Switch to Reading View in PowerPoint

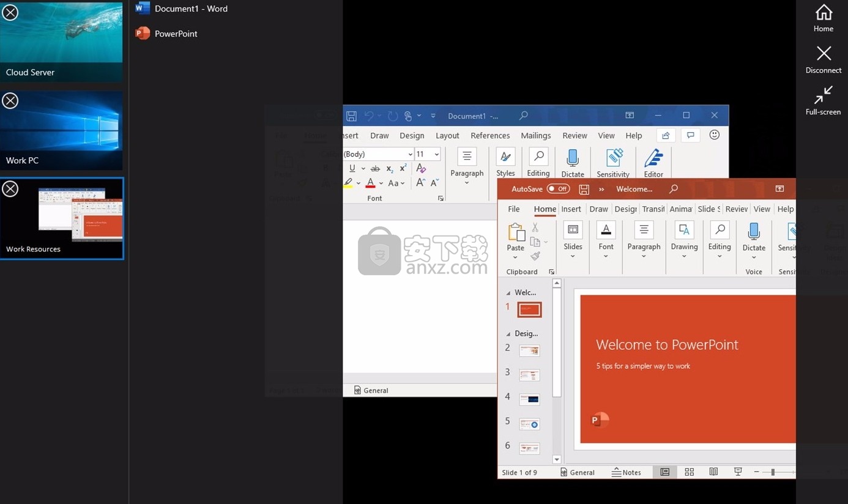click(713, 472)
